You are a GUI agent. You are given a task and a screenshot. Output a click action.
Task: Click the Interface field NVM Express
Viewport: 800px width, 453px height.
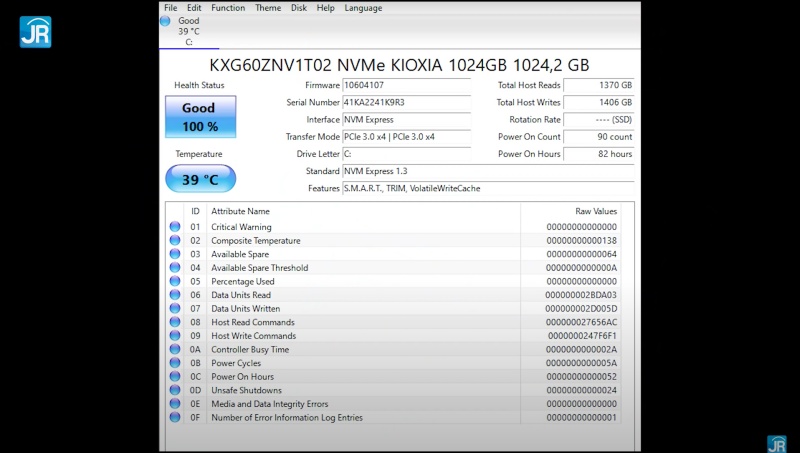(406, 119)
